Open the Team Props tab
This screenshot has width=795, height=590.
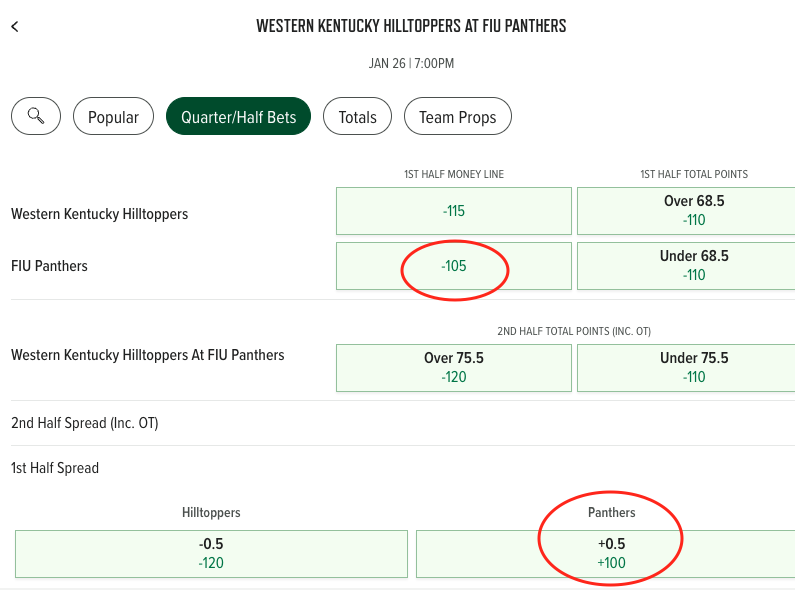pos(457,116)
